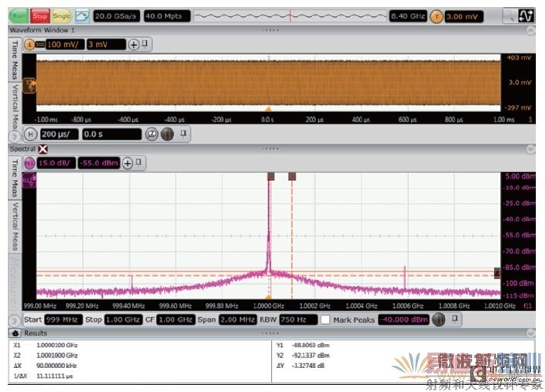Open Results settings with the gear icon
Viewport: 545px width, 392px height.
15,333
